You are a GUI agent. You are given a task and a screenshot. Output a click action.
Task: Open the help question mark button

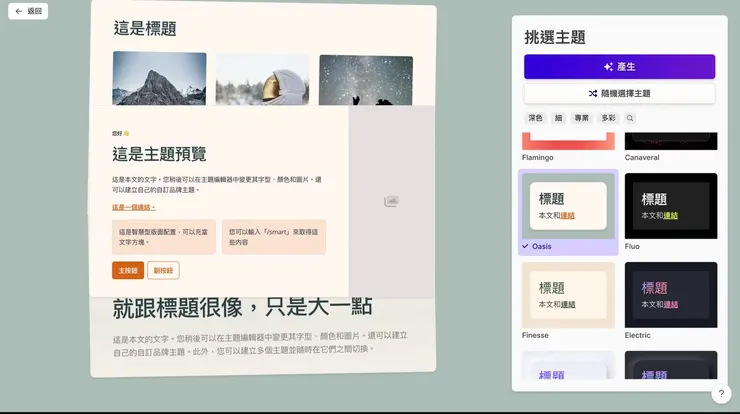(x=721, y=393)
